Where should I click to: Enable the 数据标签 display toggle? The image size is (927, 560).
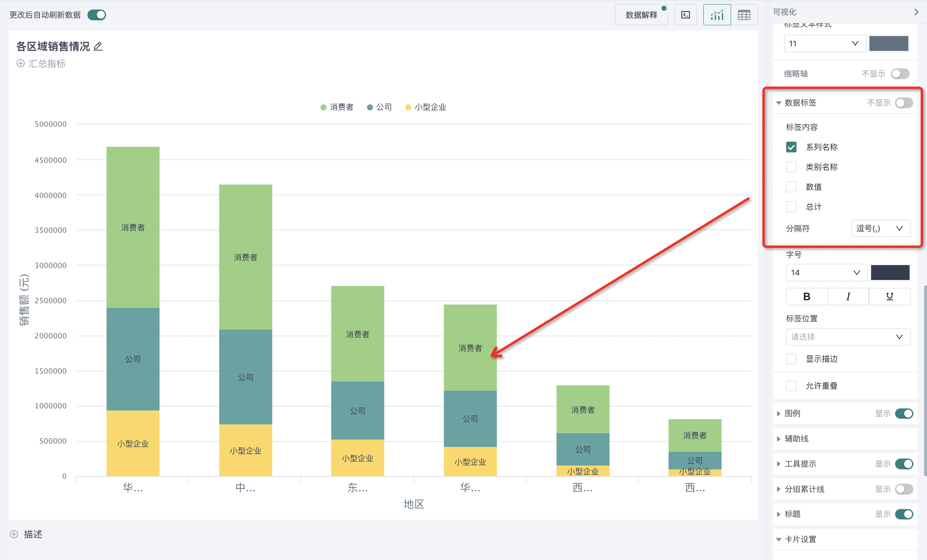click(x=903, y=103)
